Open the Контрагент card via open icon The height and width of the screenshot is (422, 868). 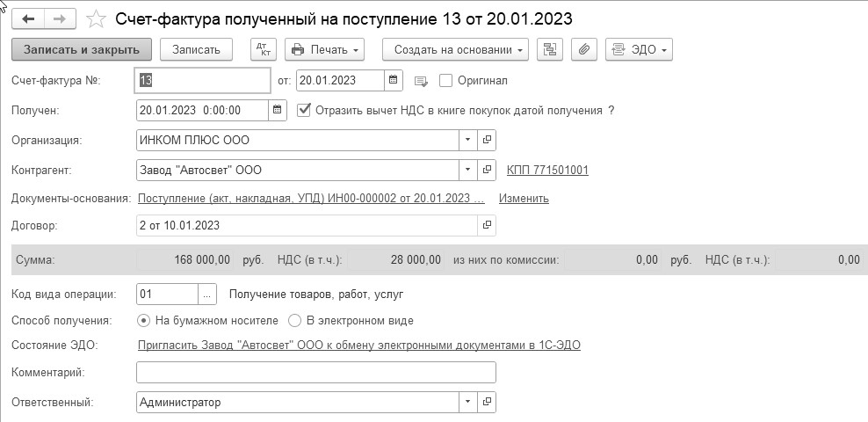click(x=487, y=170)
